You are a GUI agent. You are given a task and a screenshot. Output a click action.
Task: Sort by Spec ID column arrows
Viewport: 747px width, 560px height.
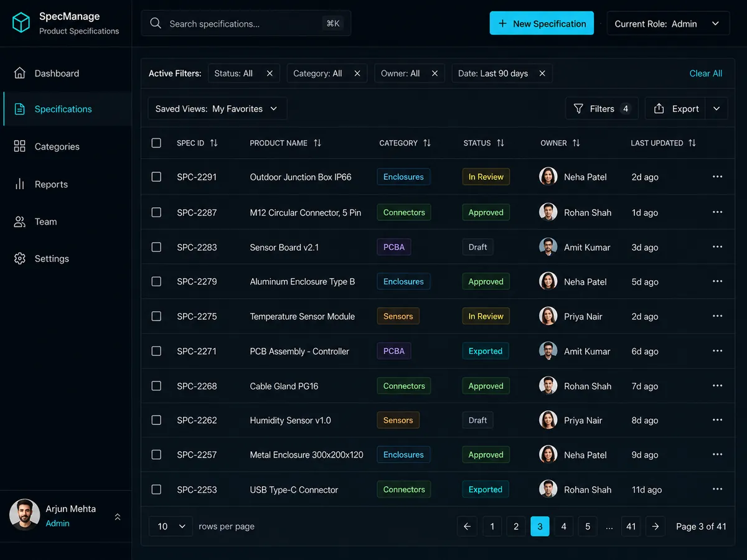[214, 143]
